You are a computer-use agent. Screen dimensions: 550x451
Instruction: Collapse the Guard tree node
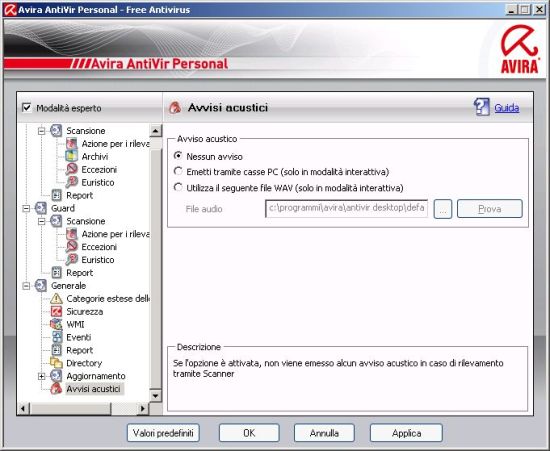(x=26, y=208)
